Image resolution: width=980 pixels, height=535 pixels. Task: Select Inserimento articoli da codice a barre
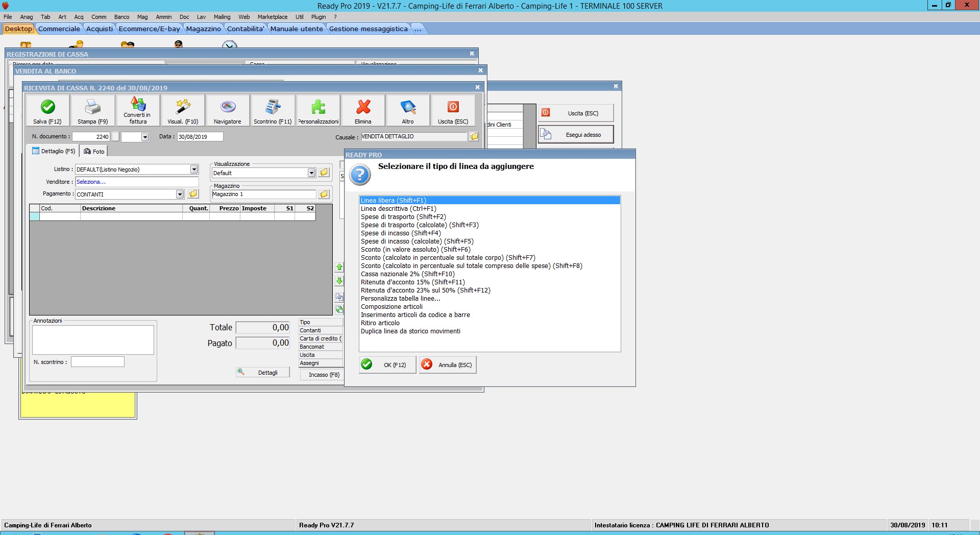[x=489, y=314]
